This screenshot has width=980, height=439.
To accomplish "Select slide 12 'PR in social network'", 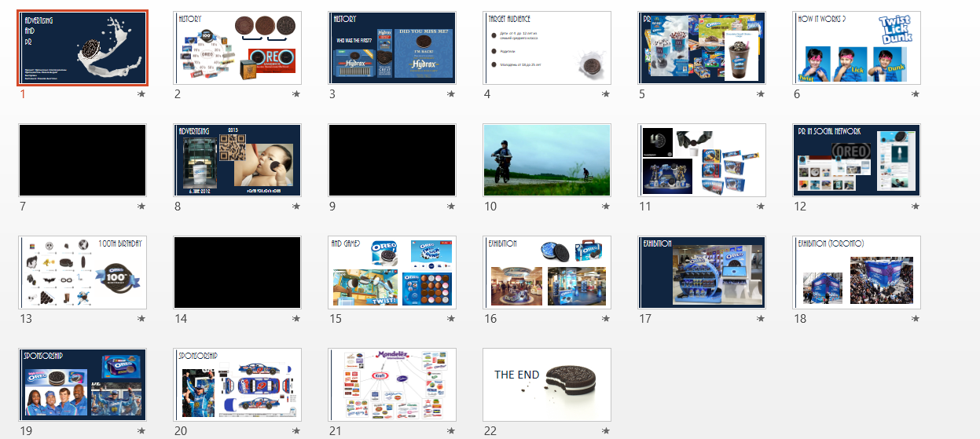I will coord(857,160).
